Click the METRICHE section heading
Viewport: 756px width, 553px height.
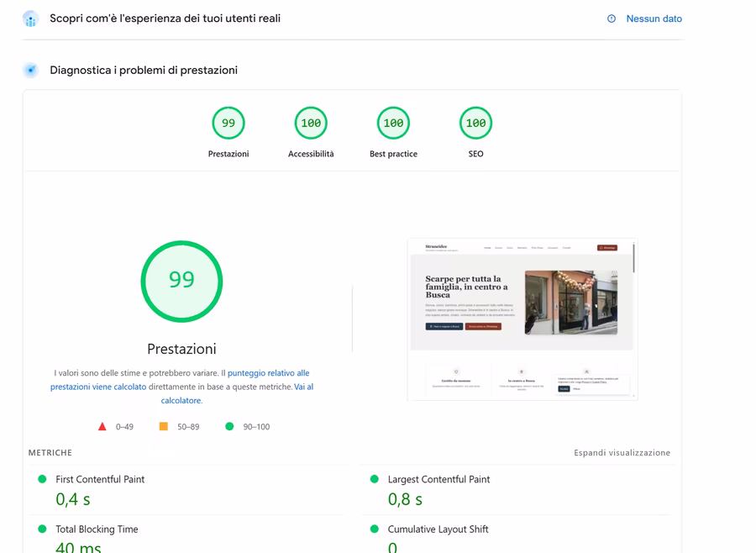click(50, 453)
